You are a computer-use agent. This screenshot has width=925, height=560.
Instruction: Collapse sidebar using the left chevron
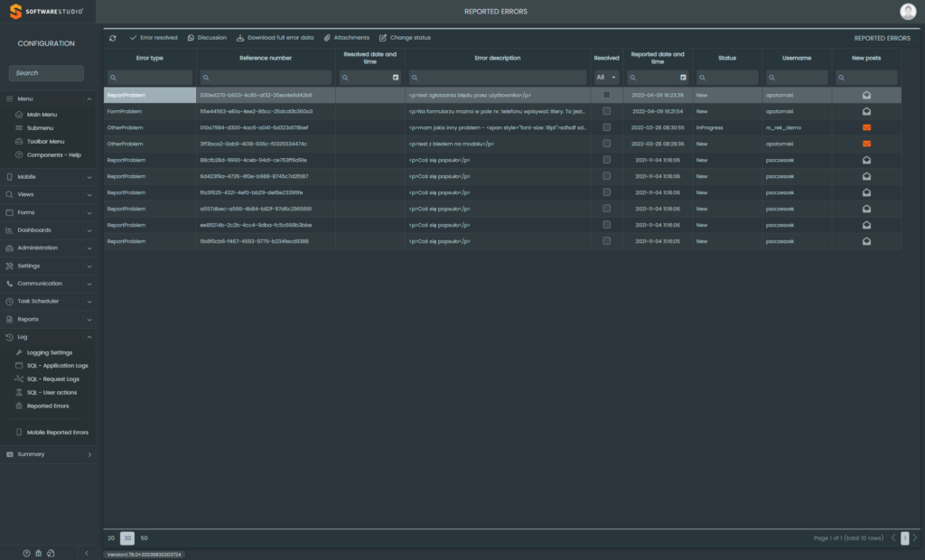pyautogui.click(x=87, y=553)
